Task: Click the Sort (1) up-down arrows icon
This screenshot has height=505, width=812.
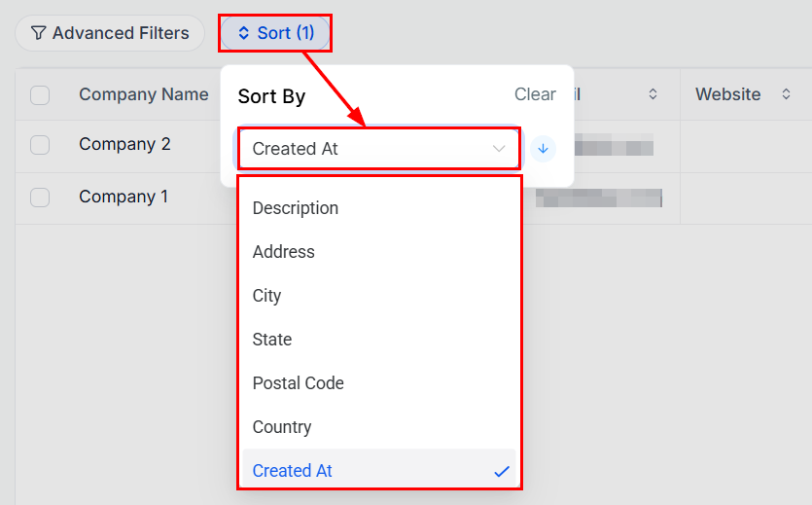Action: tap(244, 33)
